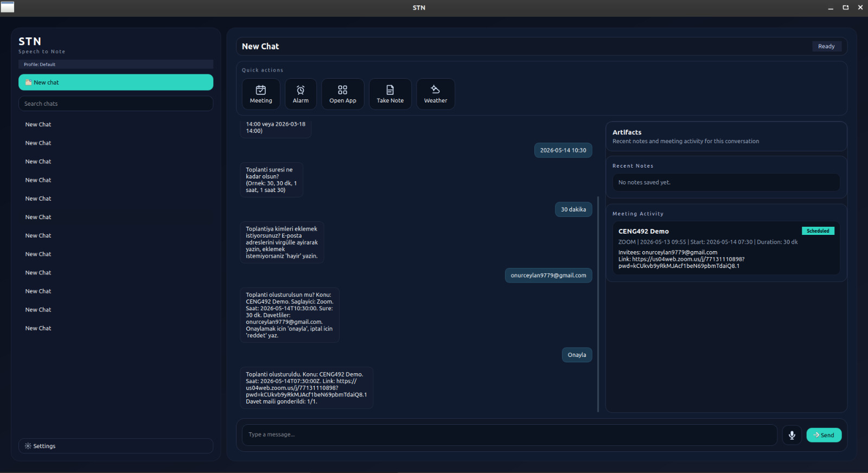Click the Artifacts panel heading
Viewport: 868px width, 473px height.
pos(627,132)
